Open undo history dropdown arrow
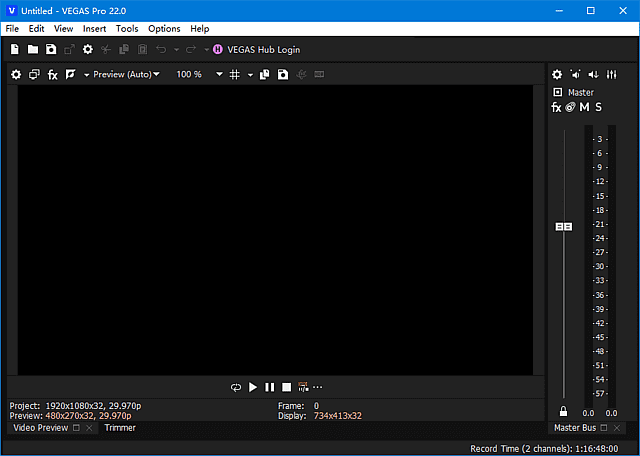 click(x=176, y=50)
